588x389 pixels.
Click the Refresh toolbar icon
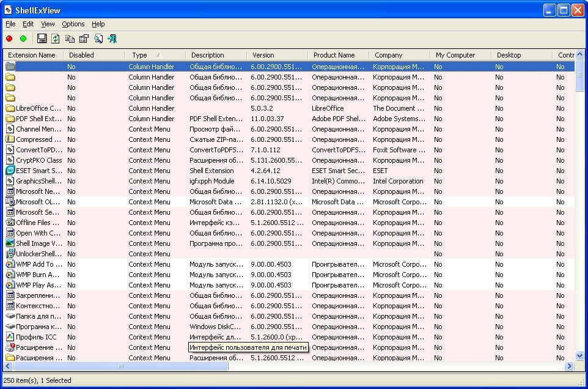(56, 39)
